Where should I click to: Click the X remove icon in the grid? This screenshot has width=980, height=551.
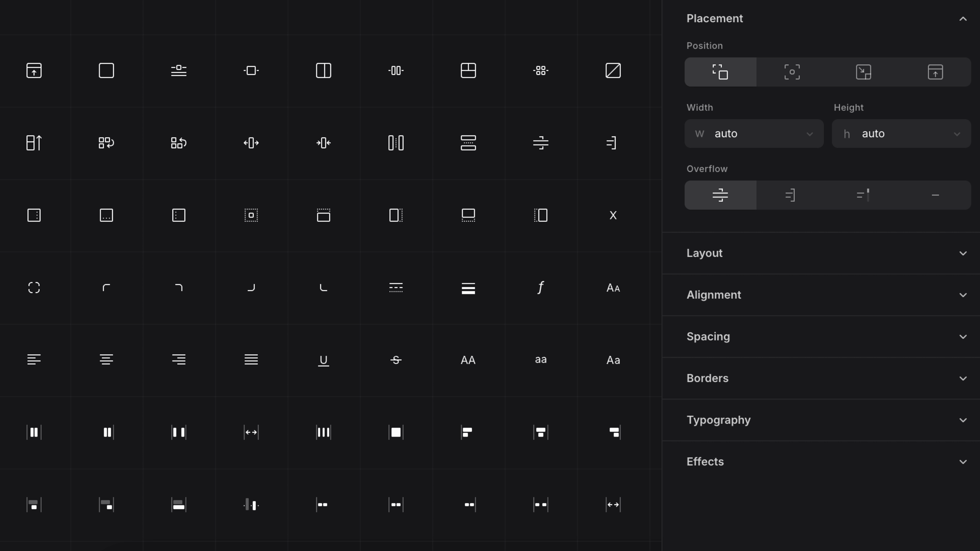(613, 215)
